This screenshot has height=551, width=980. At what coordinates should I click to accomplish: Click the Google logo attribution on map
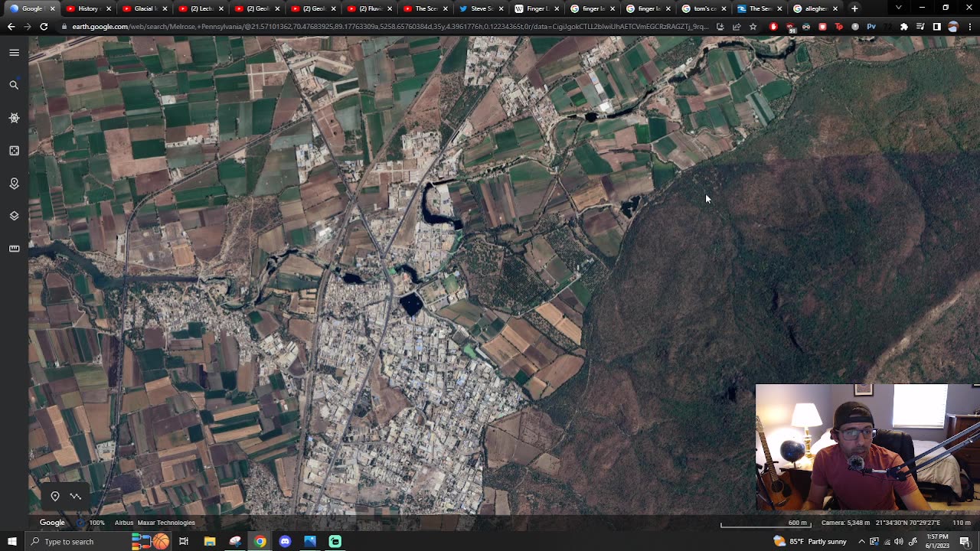point(52,523)
